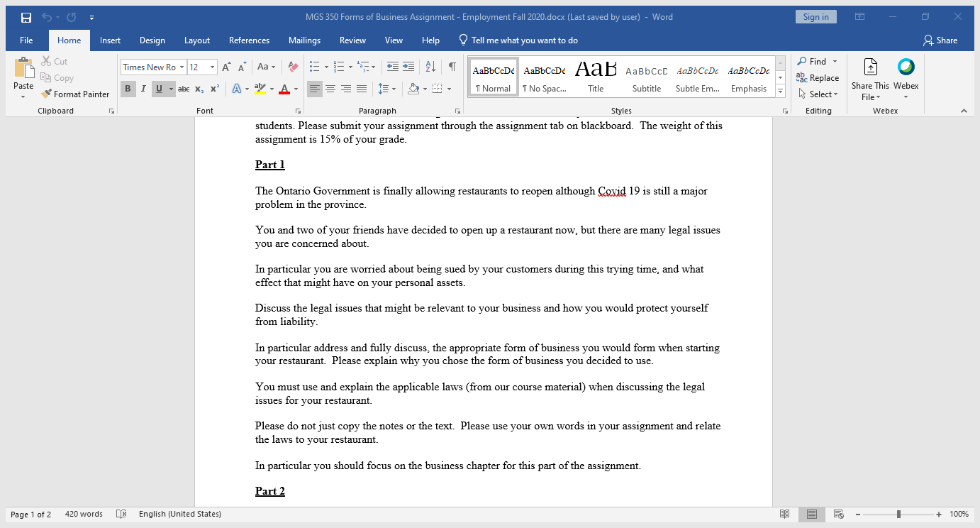The image size is (980, 528).
Task: Click the Sign in button
Action: point(815,16)
